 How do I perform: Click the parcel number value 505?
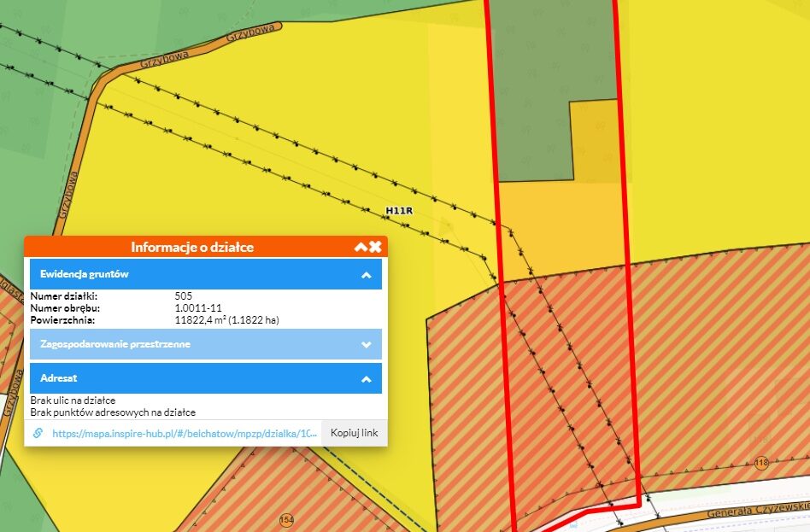click(x=182, y=296)
